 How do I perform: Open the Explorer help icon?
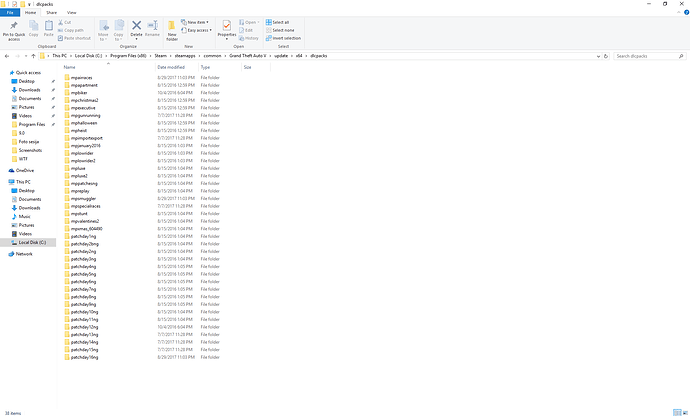pyautogui.click(x=686, y=13)
